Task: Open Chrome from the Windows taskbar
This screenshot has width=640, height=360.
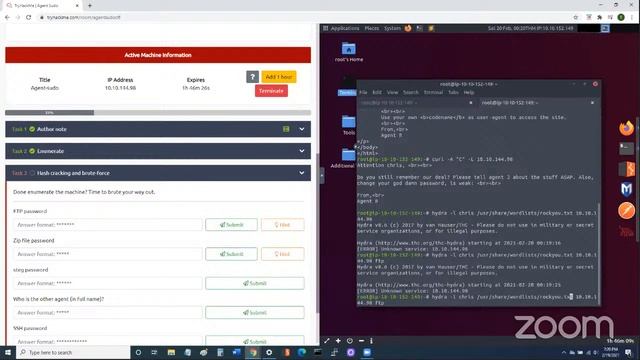Action: [x=253, y=352]
